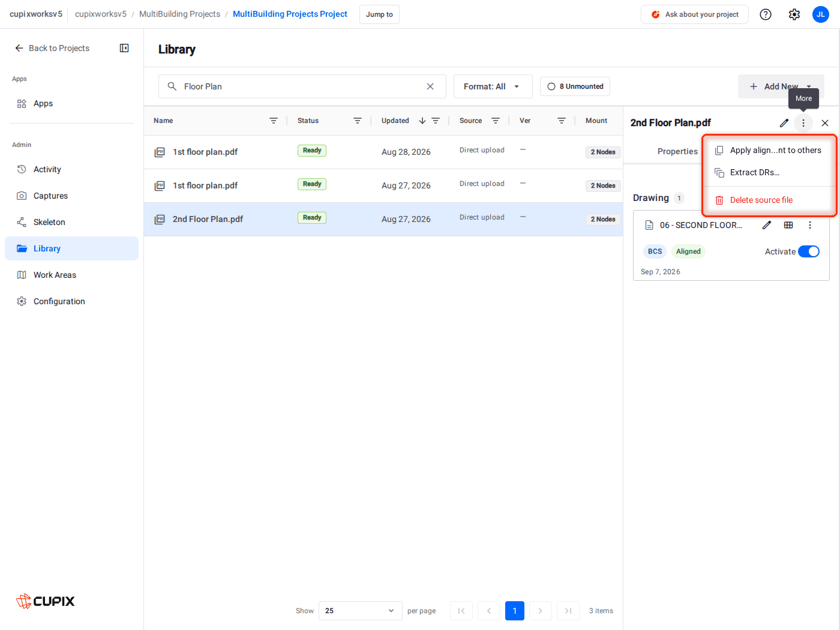Sort by Updated column arrow
The height and width of the screenshot is (630, 840).
422,121
